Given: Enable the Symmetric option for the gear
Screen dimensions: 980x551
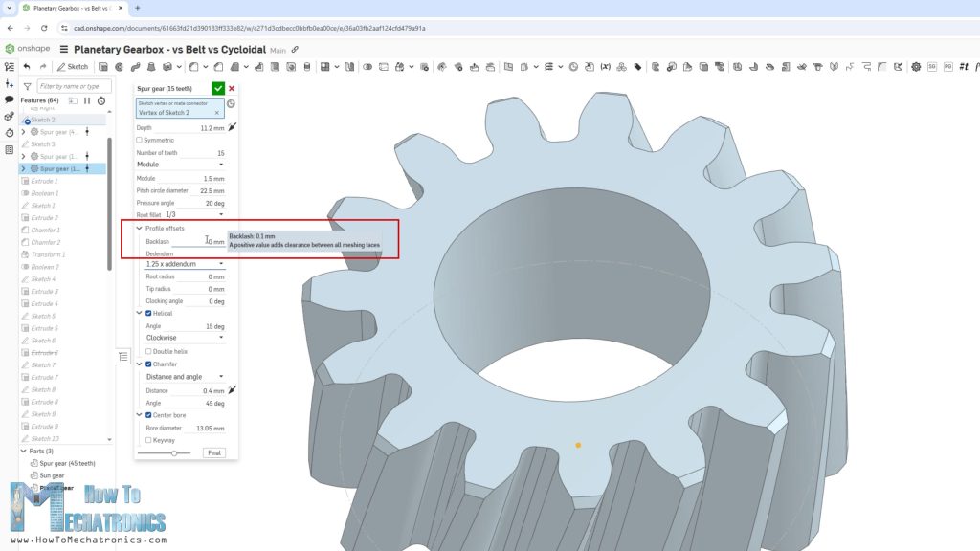Looking at the screenshot, I should pyautogui.click(x=139, y=141).
